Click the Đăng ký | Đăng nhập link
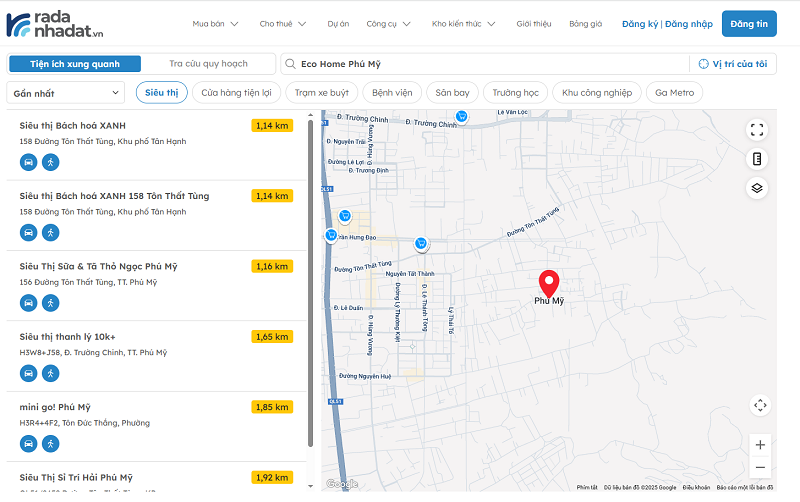The width and height of the screenshot is (800, 502). 667,24
